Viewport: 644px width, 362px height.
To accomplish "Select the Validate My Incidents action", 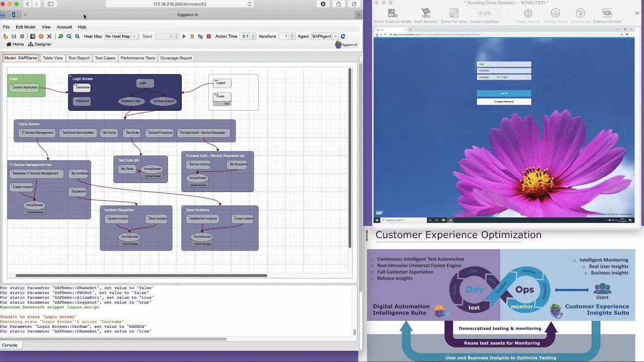I will (203, 219).
